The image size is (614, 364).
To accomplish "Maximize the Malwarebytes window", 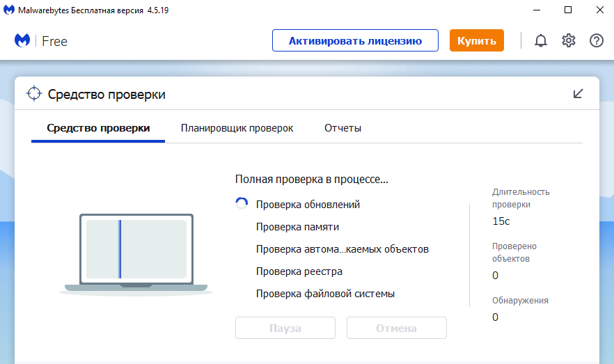I will point(568,10).
